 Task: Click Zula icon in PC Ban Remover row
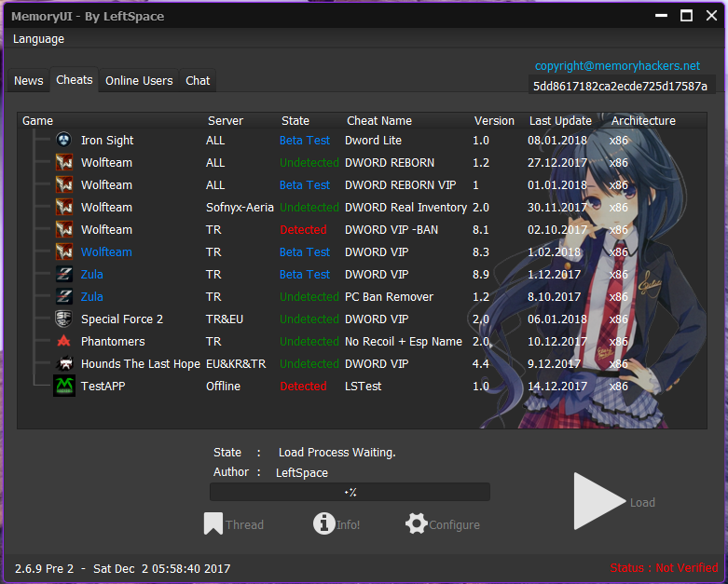64,296
